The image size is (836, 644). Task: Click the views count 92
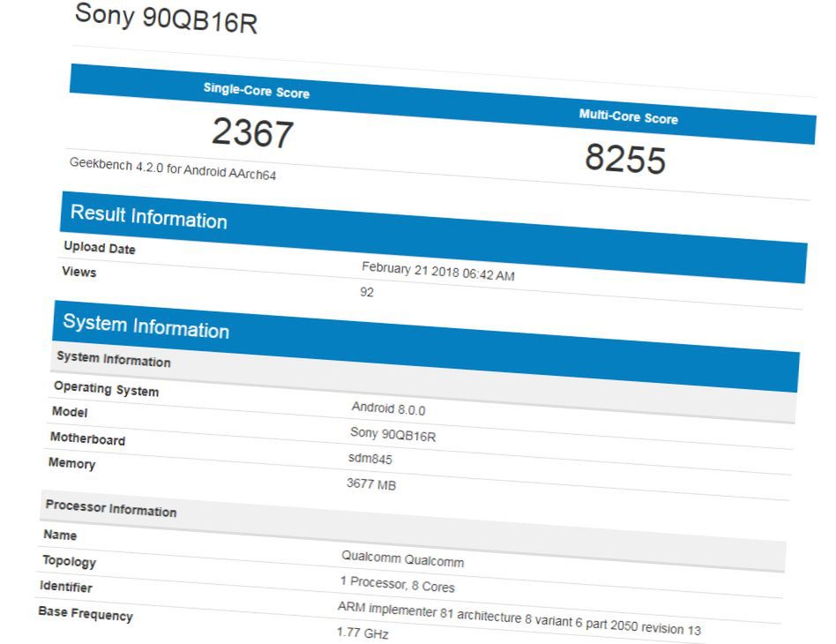[367, 292]
